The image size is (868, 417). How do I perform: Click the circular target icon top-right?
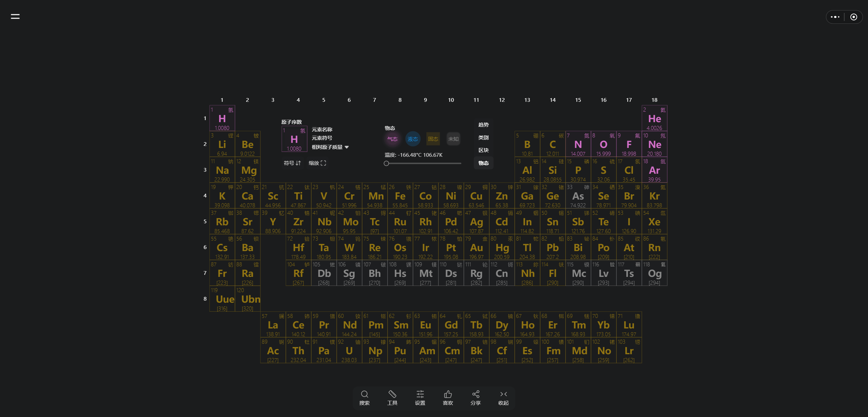(854, 17)
